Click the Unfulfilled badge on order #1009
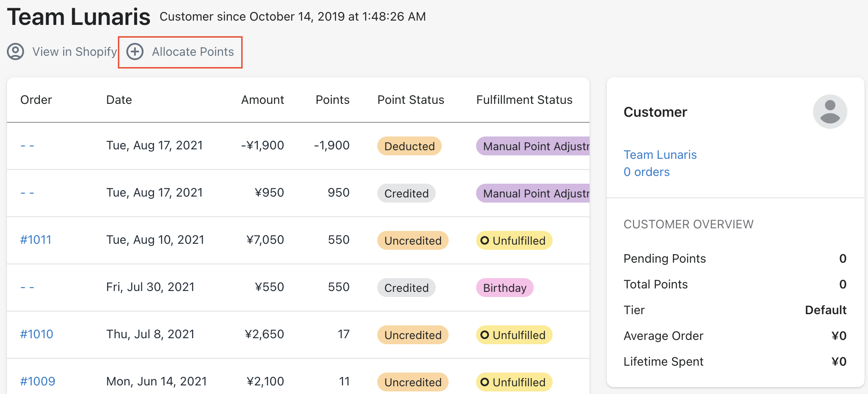This screenshot has width=868, height=394. click(514, 382)
